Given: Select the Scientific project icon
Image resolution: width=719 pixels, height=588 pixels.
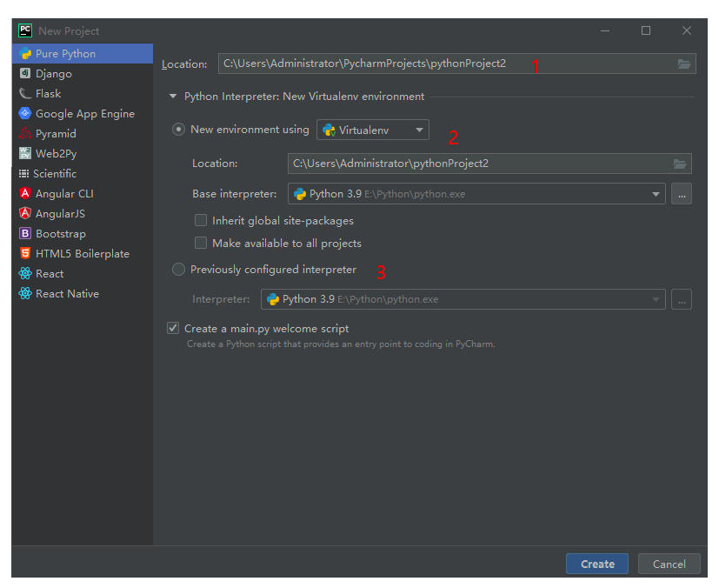Looking at the screenshot, I should (25, 173).
